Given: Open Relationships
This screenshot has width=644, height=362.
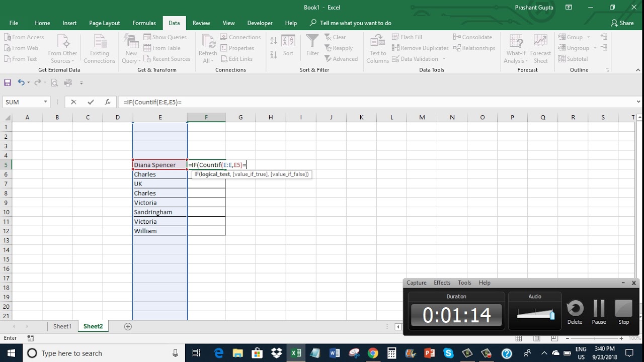Looking at the screenshot, I should 474,48.
